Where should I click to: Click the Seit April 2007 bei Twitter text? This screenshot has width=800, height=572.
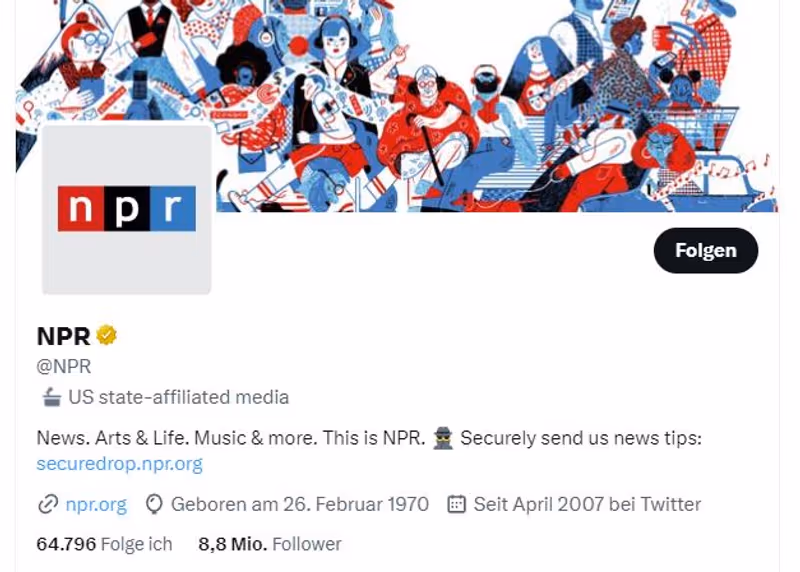pyautogui.click(x=587, y=505)
